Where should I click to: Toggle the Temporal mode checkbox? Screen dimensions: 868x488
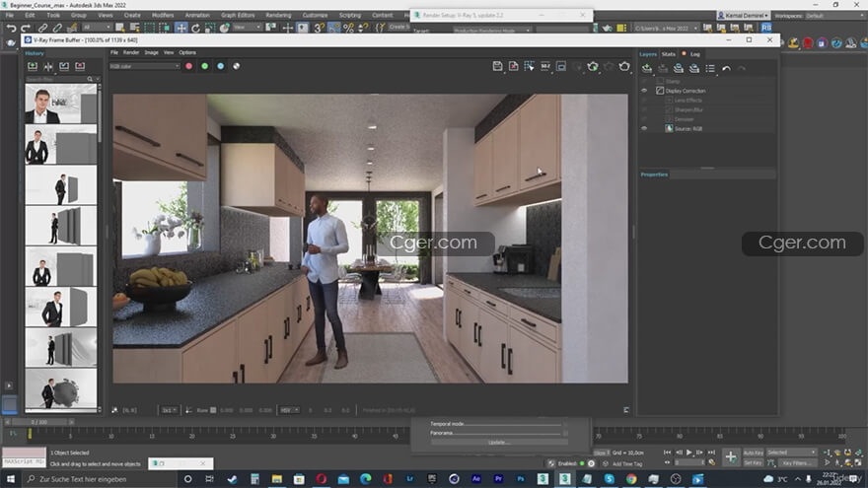(x=565, y=424)
